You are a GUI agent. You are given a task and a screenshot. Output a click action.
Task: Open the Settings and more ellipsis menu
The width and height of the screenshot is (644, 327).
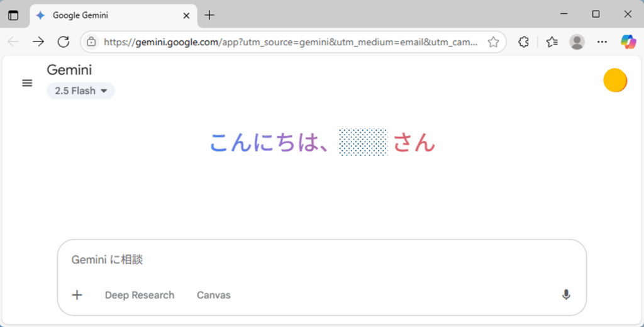[x=602, y=42]
